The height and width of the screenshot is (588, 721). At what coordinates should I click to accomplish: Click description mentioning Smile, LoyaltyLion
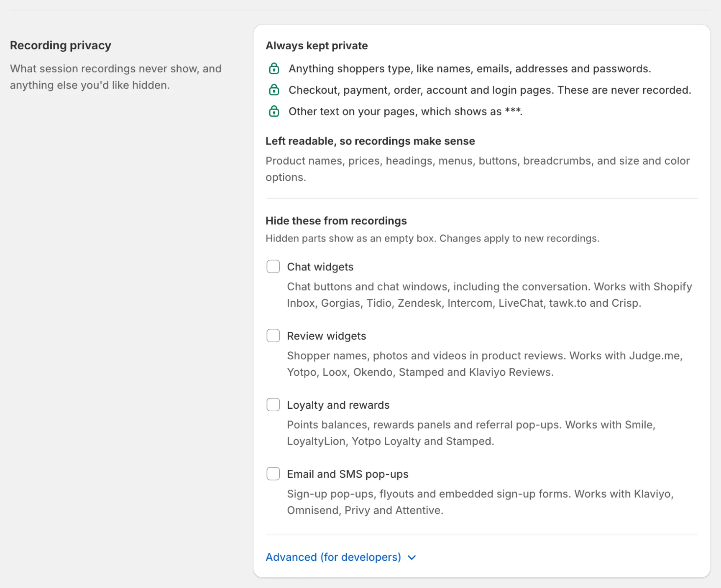471,433
